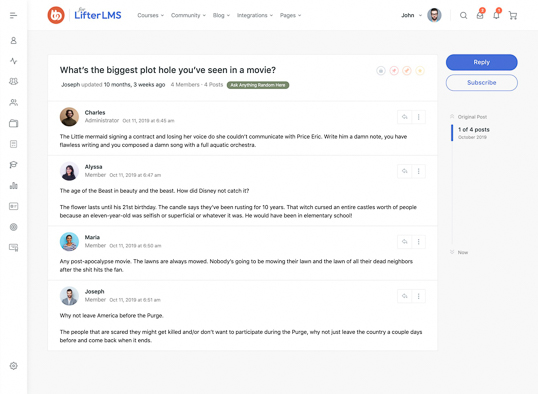Click the quote-reply arrow on Joseph's post
This screenshot has width=538, height=394.
click(405, 296)
